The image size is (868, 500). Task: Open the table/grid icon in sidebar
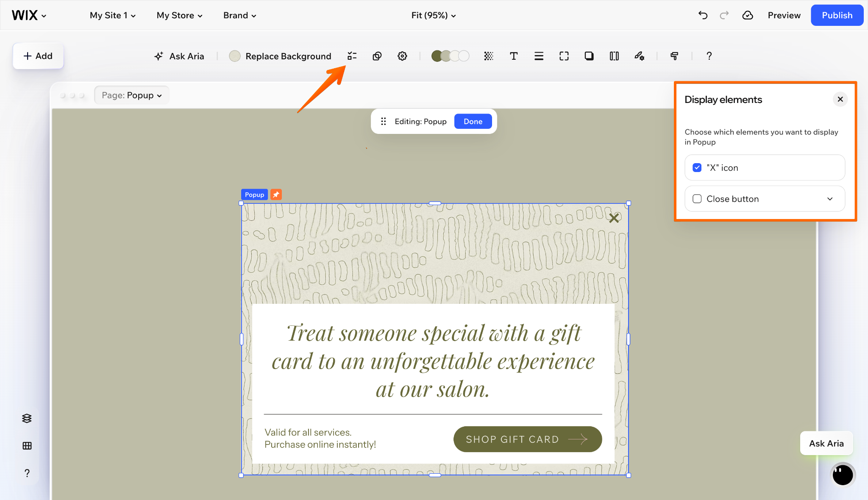pyautogui.click(x=27, y=446)
